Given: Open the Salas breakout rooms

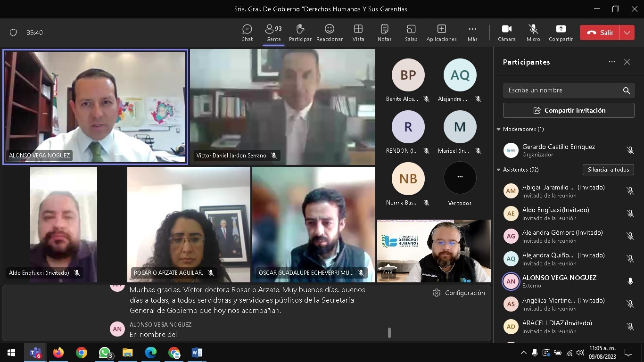Looking at the screenshot, I should point(411,33).
